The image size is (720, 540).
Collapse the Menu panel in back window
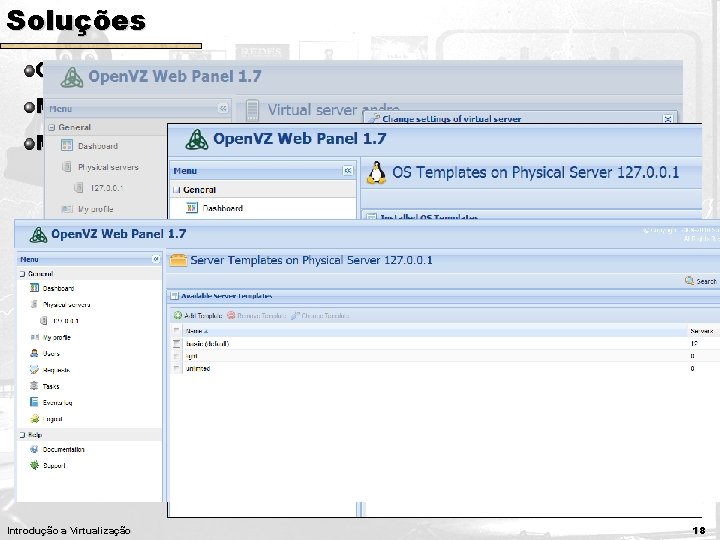coord(223,108)
